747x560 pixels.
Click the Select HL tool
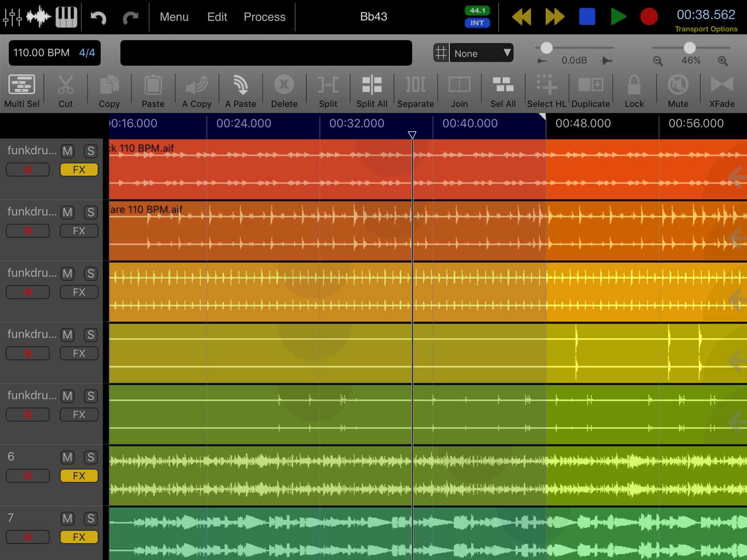point(547,91)
